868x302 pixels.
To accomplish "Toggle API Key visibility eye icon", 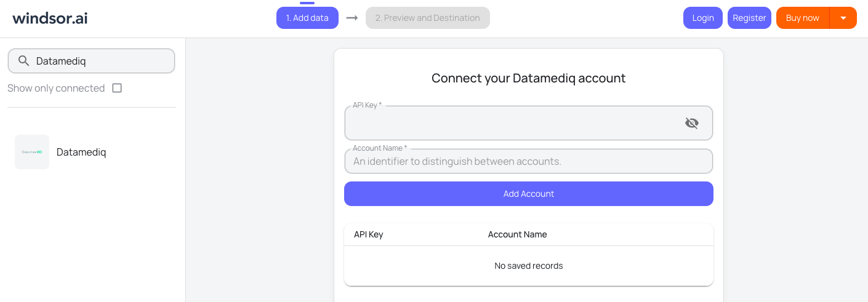I will [x=691, y=123].
